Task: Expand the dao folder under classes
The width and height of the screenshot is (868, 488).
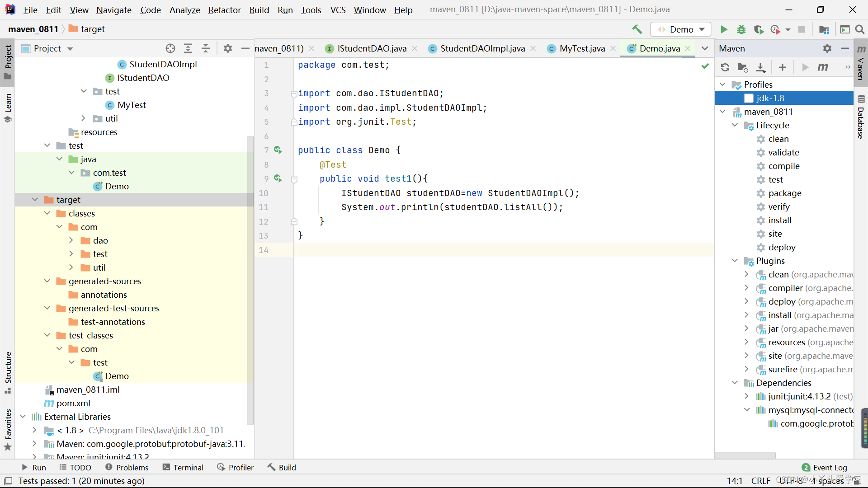Action: click(x=71, y=240)
